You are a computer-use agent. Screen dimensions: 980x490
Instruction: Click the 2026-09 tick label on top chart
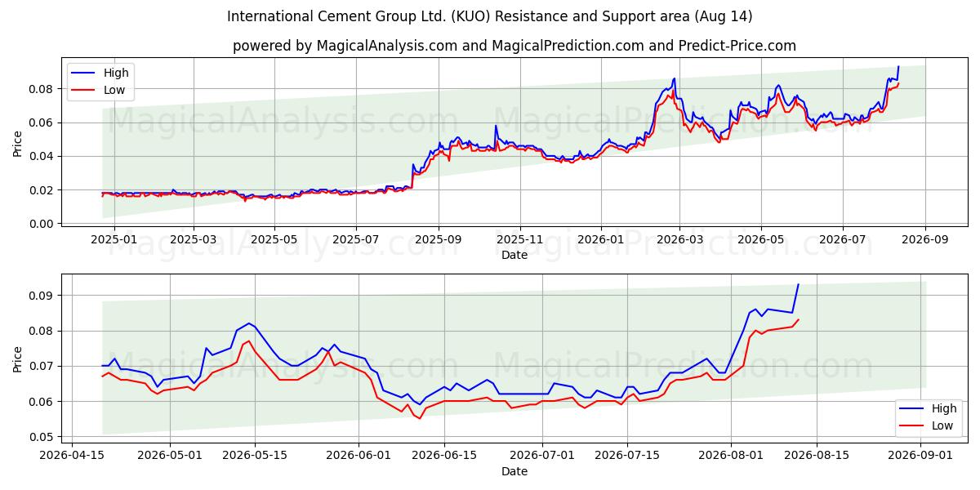click(925, 239)
